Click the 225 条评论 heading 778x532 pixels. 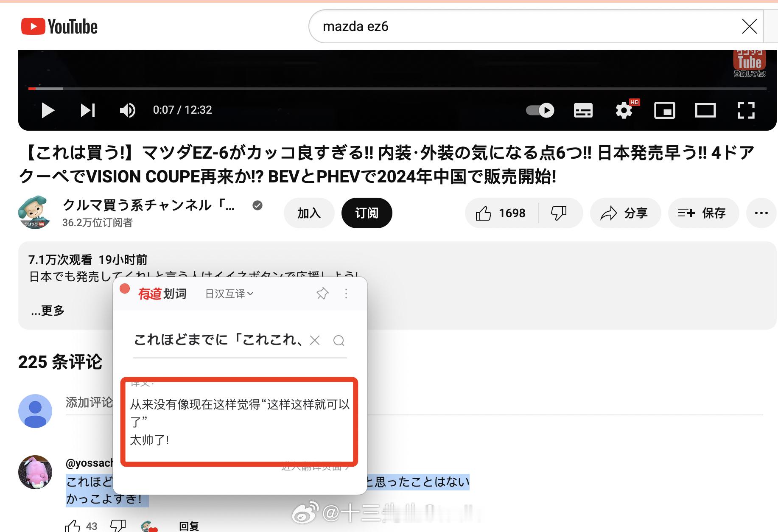(x=60, y=362)
